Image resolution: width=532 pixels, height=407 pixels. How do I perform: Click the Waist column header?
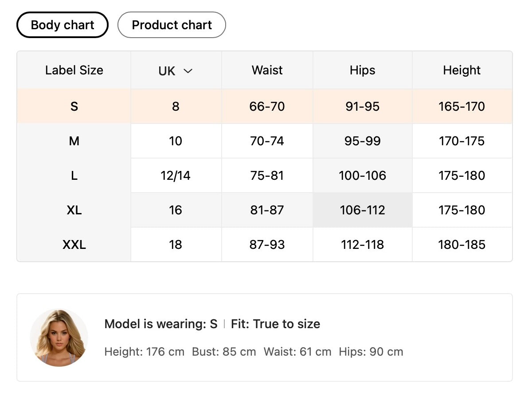tap(267, 70)
